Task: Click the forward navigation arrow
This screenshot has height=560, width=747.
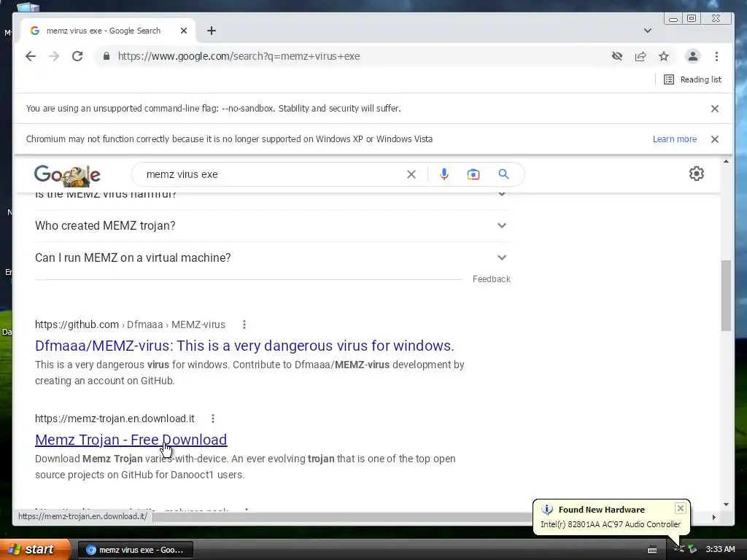Action: click(54, 56)
